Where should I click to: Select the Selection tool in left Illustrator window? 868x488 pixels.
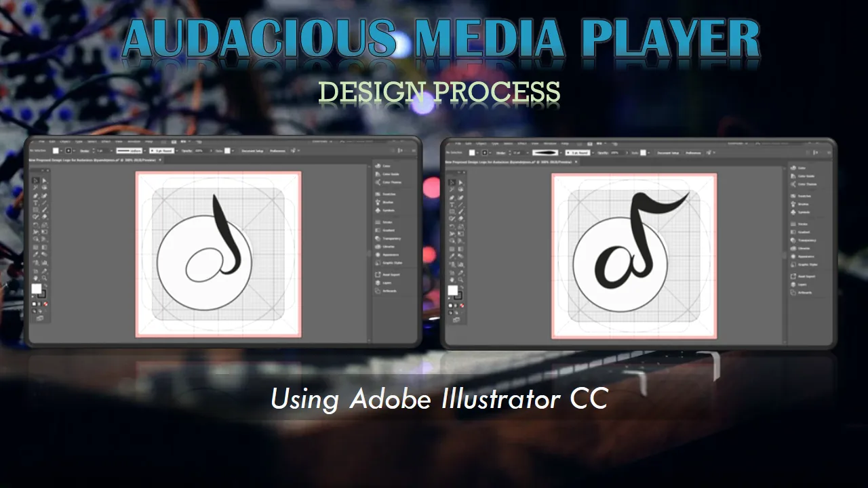click(35, 181)
